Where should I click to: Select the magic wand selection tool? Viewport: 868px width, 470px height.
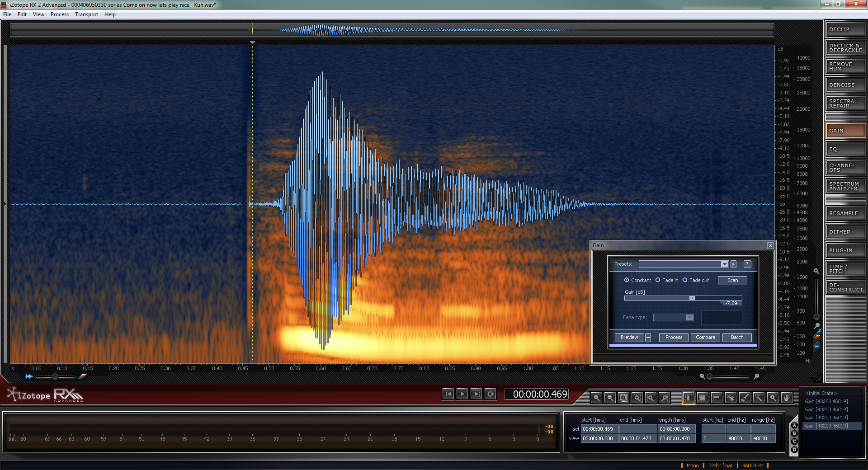pos(759,398)
